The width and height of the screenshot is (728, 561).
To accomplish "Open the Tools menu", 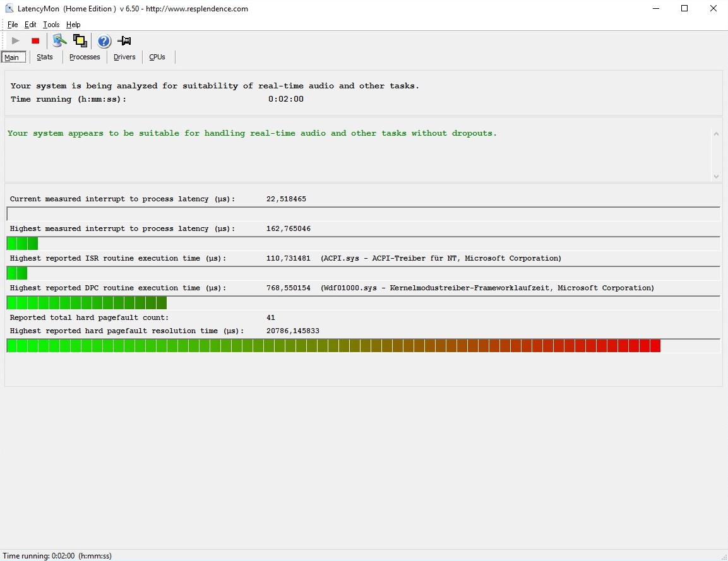I will click(51, 25).
